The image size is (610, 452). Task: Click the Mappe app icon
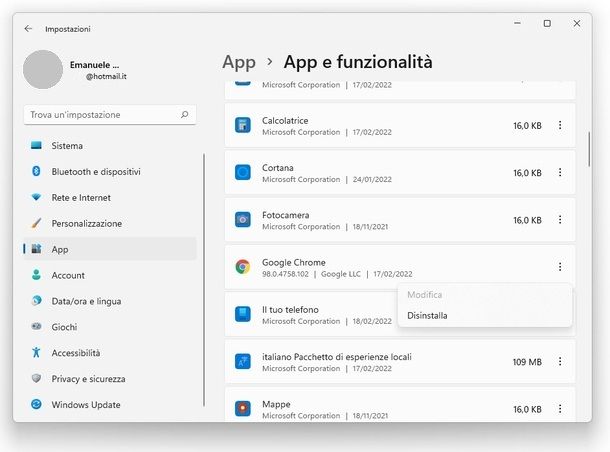(x=243, y=409)
